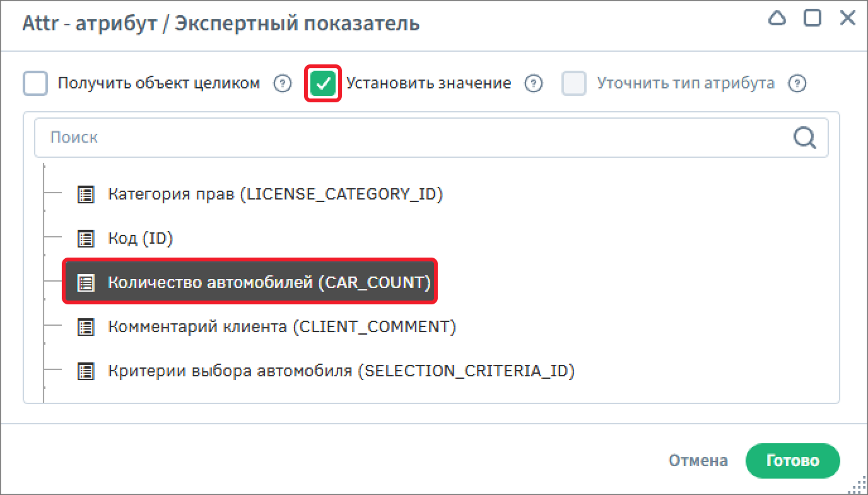Viewport: 868px width, 495px height.
Task: Click the search magnifier icon
Action: tap(805, 137)
